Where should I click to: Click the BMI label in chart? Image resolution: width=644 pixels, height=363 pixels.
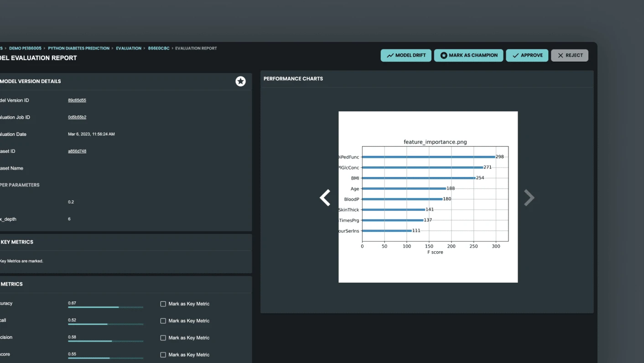pyautogui.click(x=355, y=178)
